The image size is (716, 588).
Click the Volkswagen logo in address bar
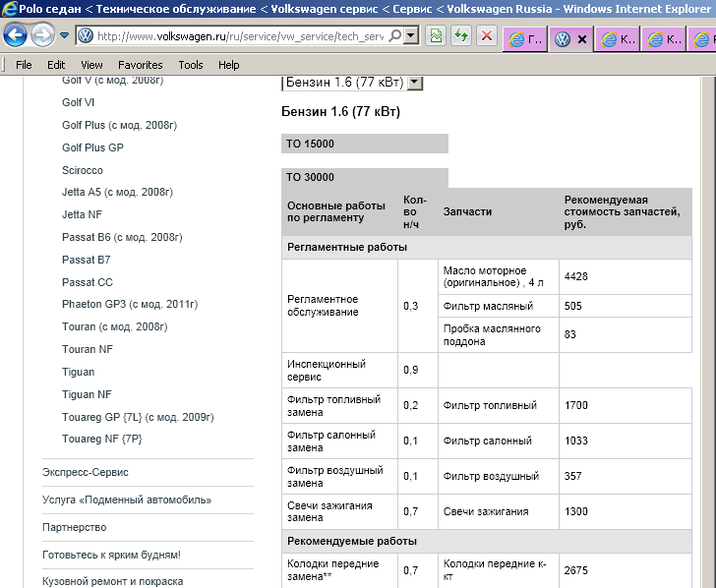click(85, 36)
